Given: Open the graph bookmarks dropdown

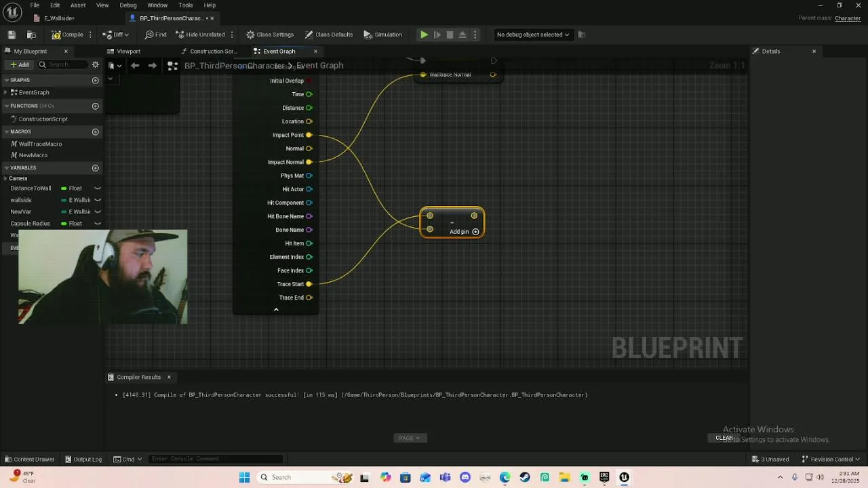Looking at the screenshot, I should pyautogui.click(x=115, y=66).
